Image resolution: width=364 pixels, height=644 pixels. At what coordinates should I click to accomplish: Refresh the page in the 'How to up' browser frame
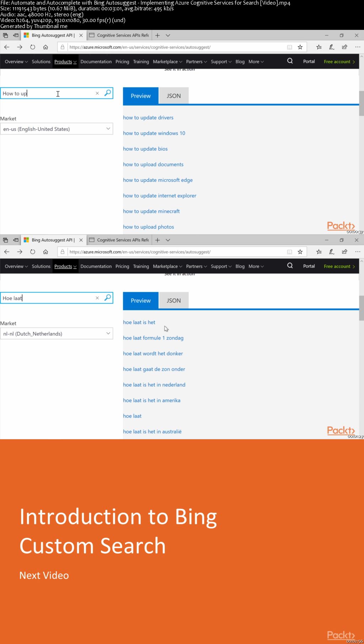[33, 47]
